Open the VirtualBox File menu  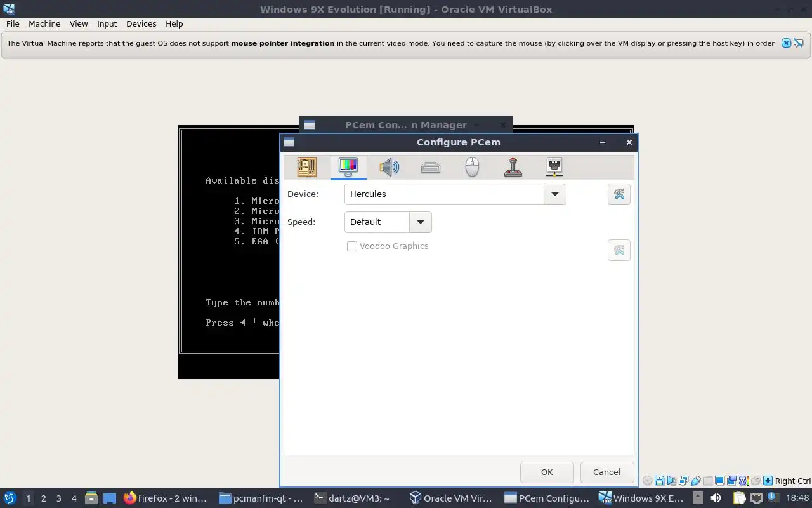(13, 23)
